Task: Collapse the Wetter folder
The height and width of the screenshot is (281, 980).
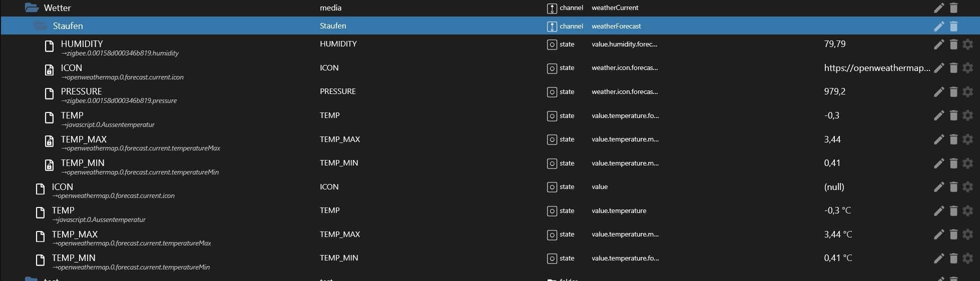Action: 32,7
